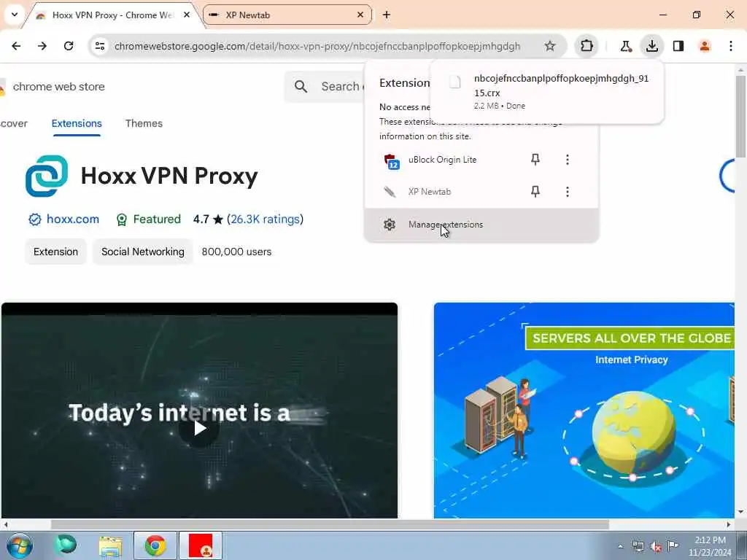The height and width of the screenshot is (560, 747).
Task: Click the Featured badge
Action: click(149, 219)
